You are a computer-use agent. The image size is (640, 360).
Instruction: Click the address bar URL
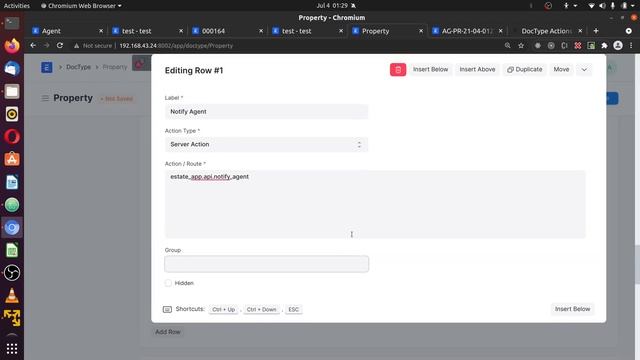pyautogui.click(x=176, y=46)
